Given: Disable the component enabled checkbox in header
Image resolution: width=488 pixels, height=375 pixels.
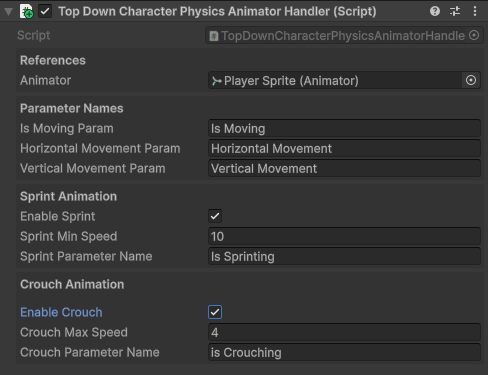Looking at the screenshot, I should point(45,12).
